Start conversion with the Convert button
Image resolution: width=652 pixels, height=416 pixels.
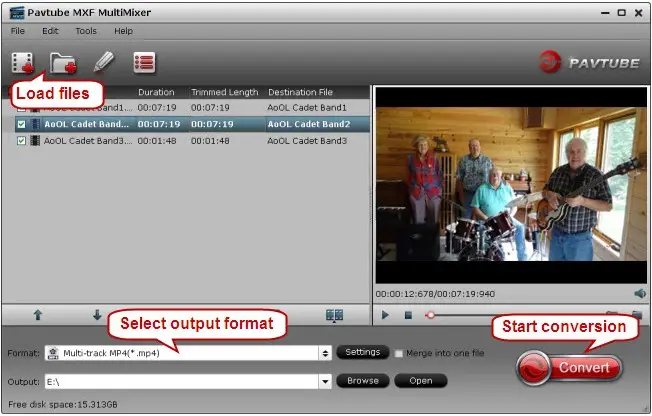(x=570, y=368)
